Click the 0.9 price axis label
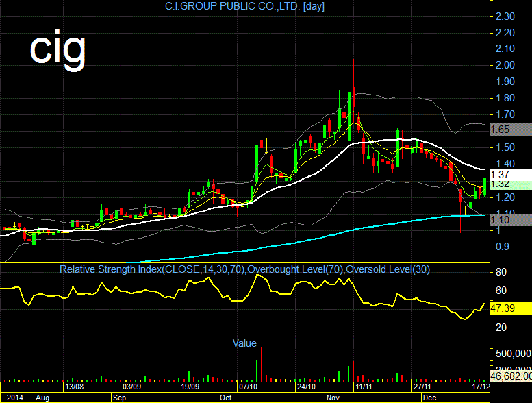This screenshot has width=532, height=403. click(x=502, y=247)
